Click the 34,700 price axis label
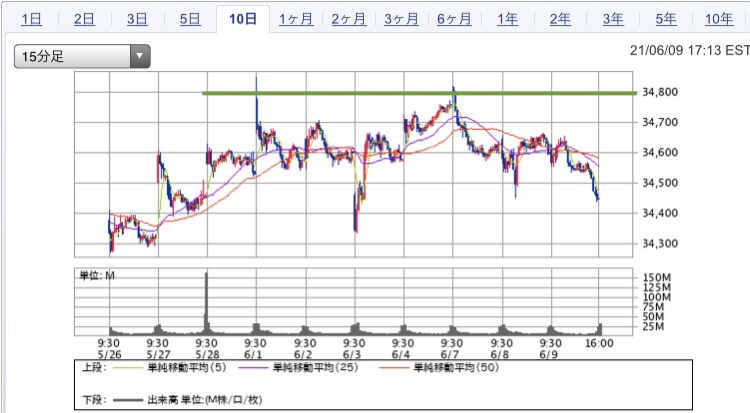Viewport: 750px width, 413px height. [660, 122]
